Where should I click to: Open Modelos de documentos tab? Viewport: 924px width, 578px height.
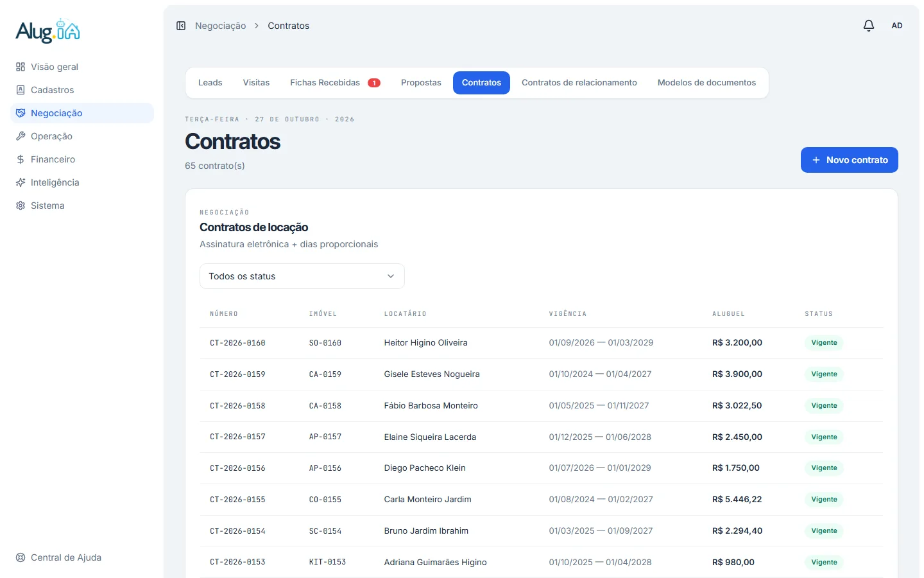pyautogui.click(x=706, y=83)
